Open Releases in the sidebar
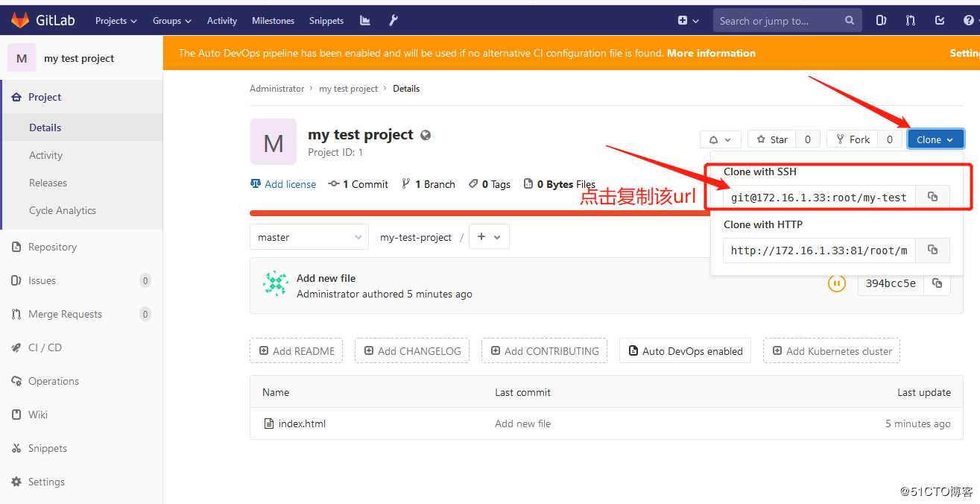This screenshot has width=980, height=504. [83, 183]
